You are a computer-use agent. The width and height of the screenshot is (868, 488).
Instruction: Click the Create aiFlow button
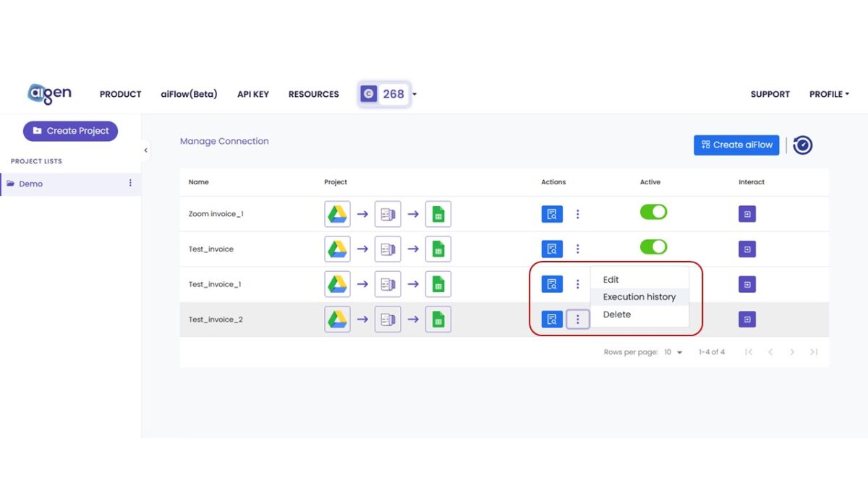pyautogui.click(x=736, y=145)
